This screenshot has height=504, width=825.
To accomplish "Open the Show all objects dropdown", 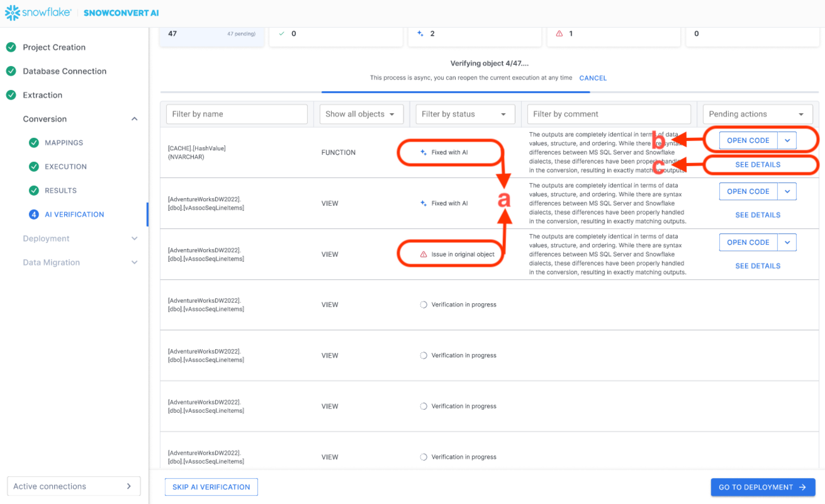I will (361, 114).
